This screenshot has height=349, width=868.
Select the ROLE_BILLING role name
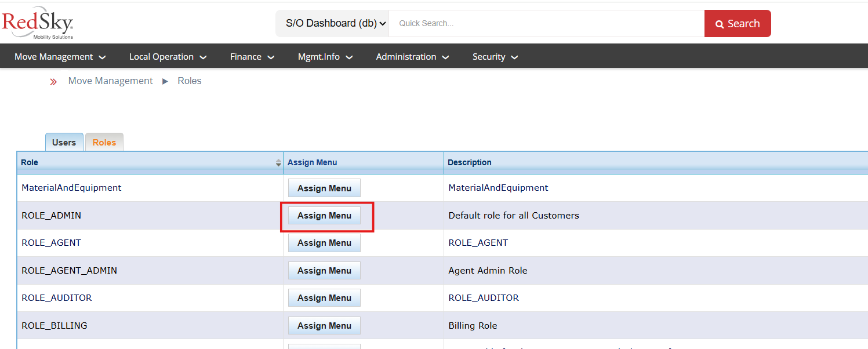click(x=55, y=326)
